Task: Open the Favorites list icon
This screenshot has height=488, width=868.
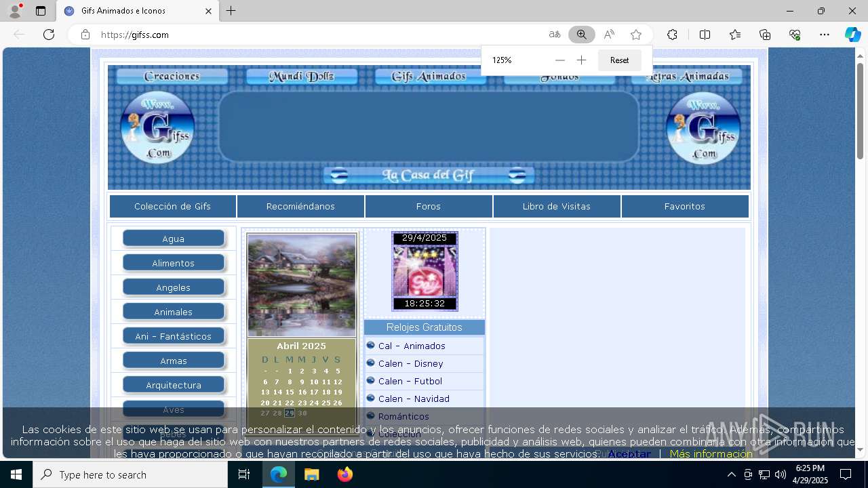Action: [x=735, y=35]
